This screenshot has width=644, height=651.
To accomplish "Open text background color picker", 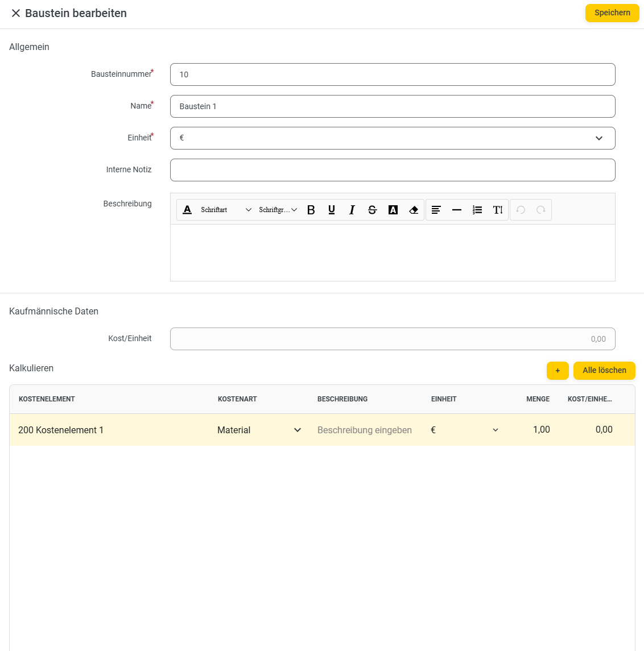I will (x=393, y=210).
